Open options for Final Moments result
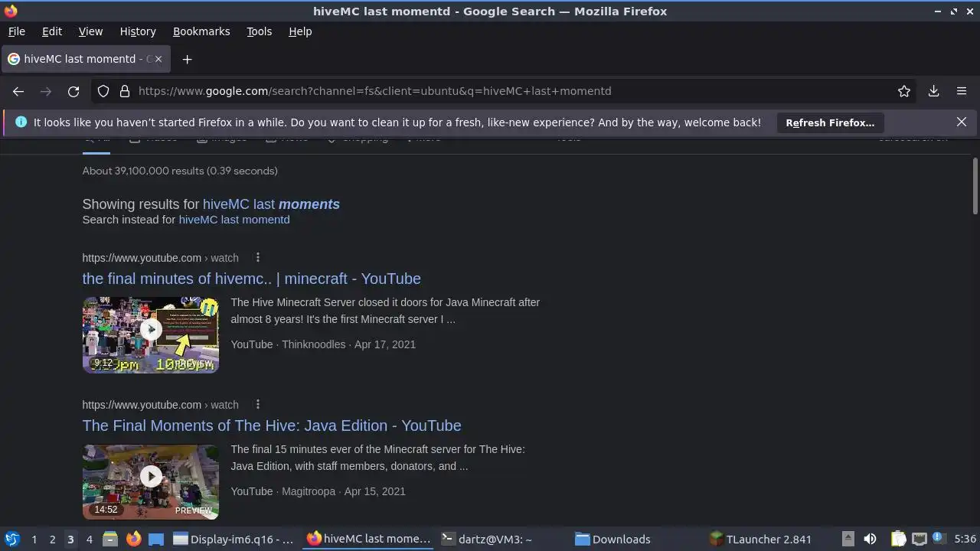Screen dimensions: 980x551 click(258, 405)
